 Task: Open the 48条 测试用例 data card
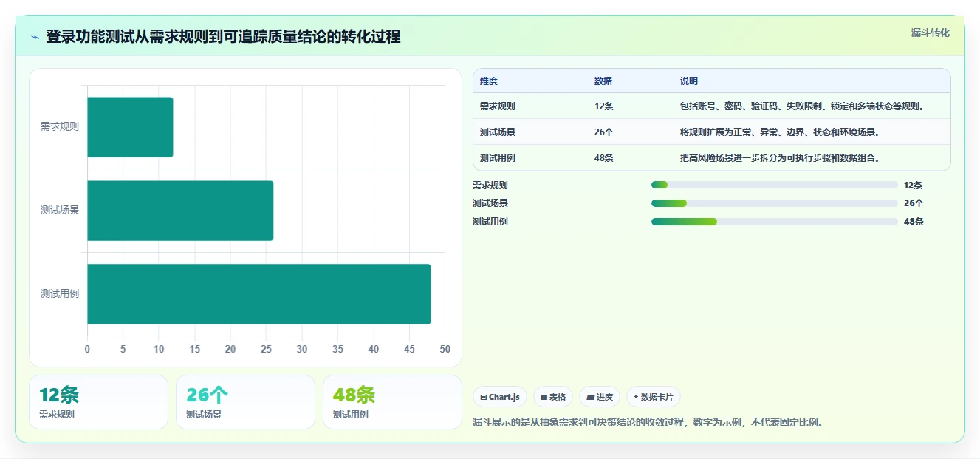tap(392, 402)
